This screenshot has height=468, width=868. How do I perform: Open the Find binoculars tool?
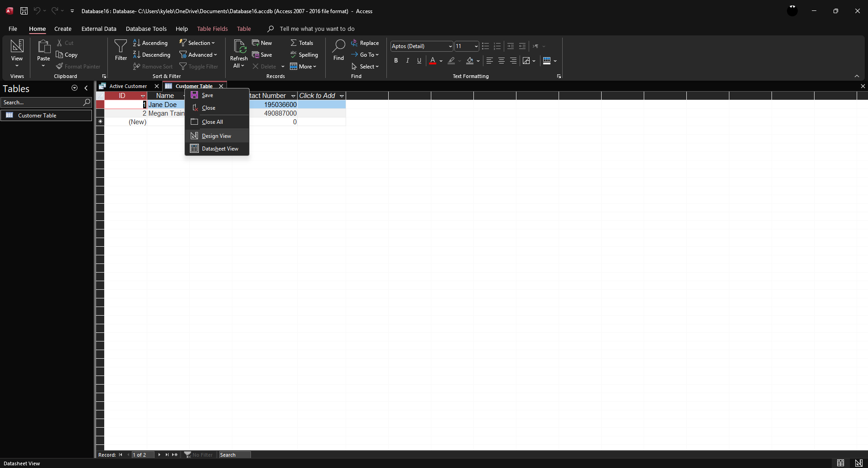click(338, 46)
